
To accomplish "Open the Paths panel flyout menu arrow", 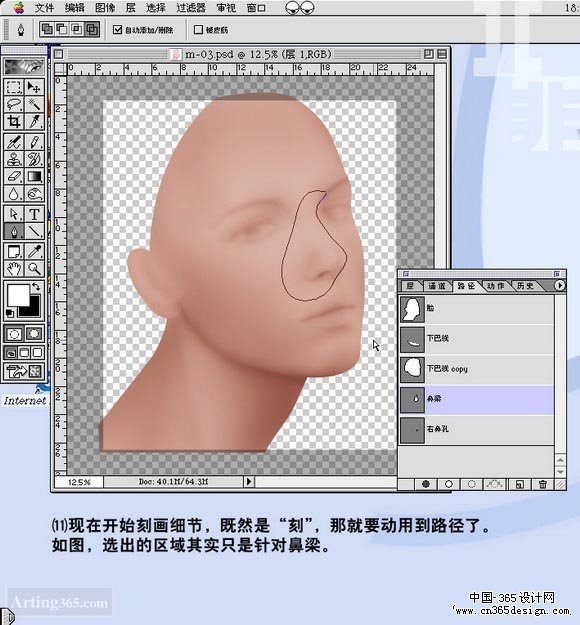I will click(x=559, y=285).
